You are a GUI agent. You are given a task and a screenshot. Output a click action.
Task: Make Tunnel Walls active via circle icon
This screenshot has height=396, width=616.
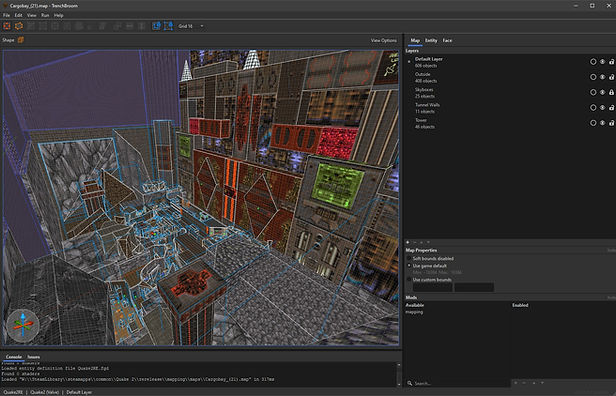(x=593, y=108)
